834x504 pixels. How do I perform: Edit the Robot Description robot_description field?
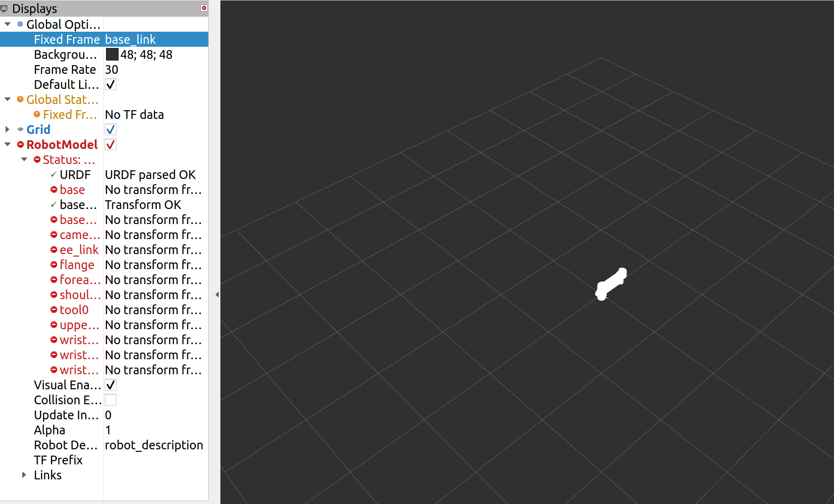coord(154,445)
